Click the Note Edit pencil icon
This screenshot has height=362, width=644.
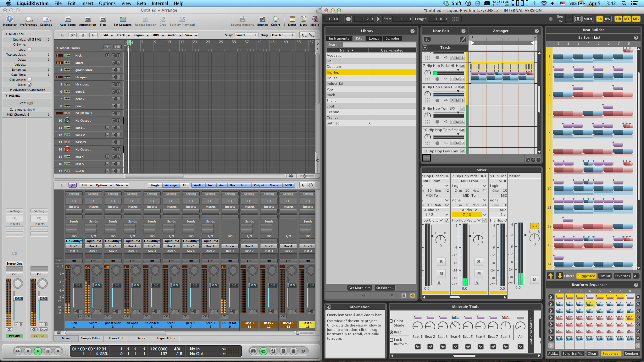coord(463,39)
